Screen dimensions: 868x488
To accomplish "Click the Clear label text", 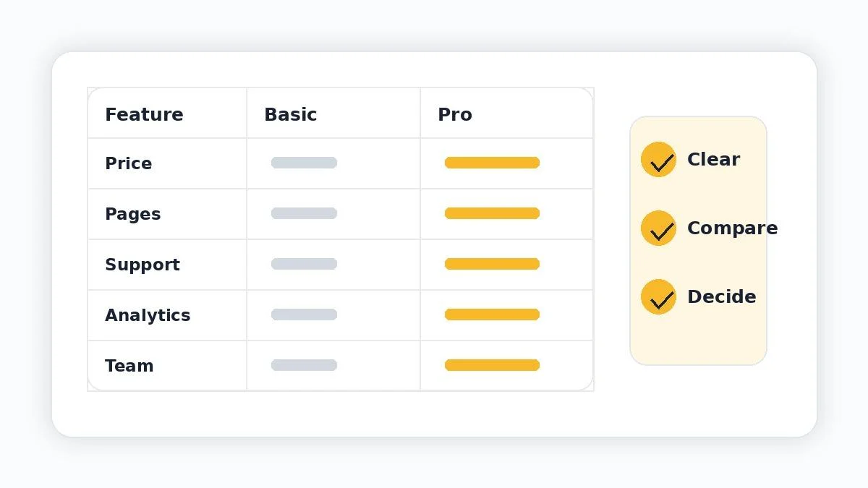I will [713, 159].
